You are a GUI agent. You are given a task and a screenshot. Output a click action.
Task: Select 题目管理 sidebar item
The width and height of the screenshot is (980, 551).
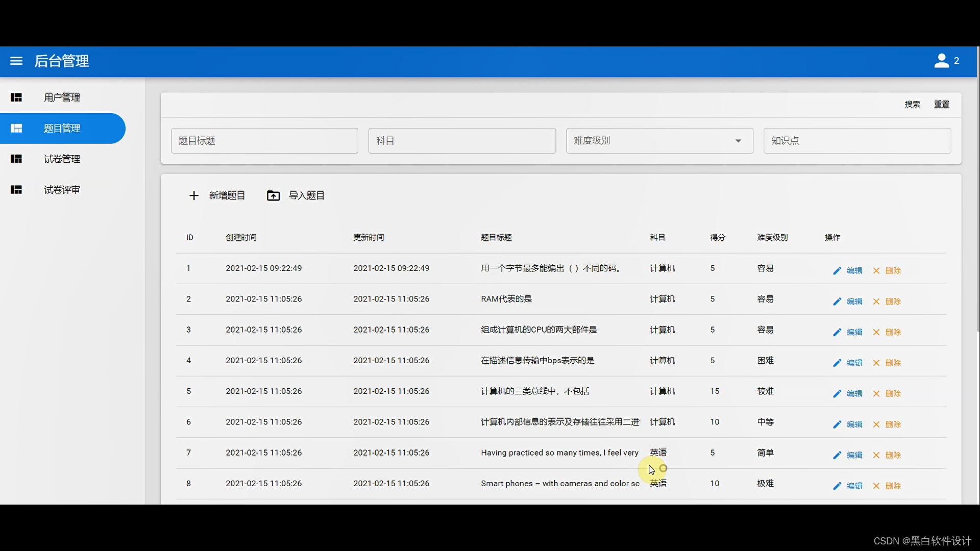pyautogui.click(x=62, y=129)
